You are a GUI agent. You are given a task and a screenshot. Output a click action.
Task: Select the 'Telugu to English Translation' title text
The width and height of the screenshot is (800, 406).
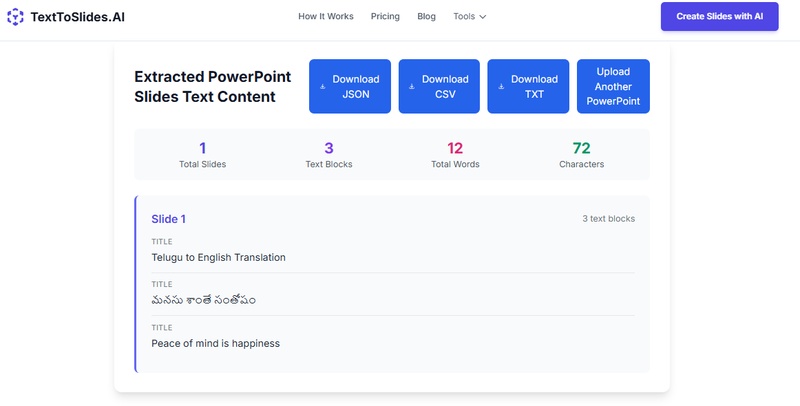click(x=219, y=257)
